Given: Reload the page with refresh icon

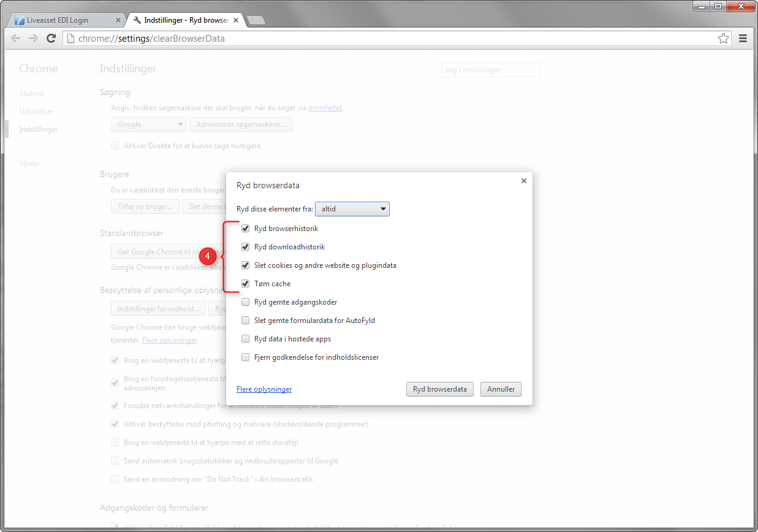Looking at the screenshot, I should click(51, 39).
